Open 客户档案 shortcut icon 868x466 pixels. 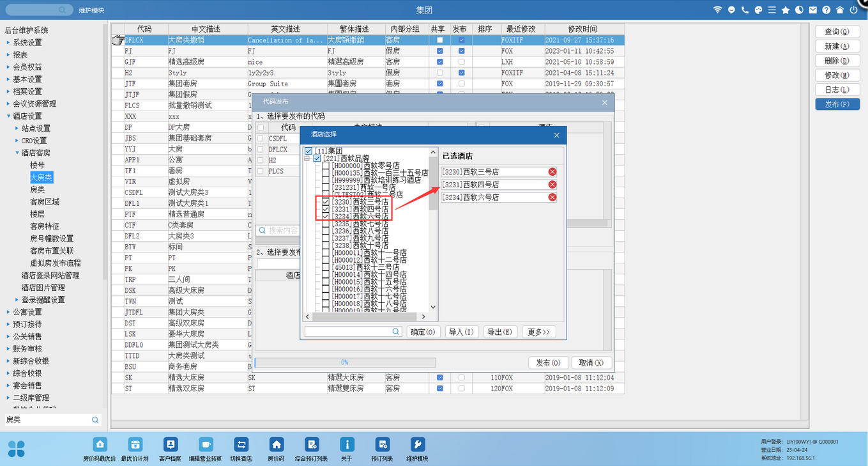[170, 445]
